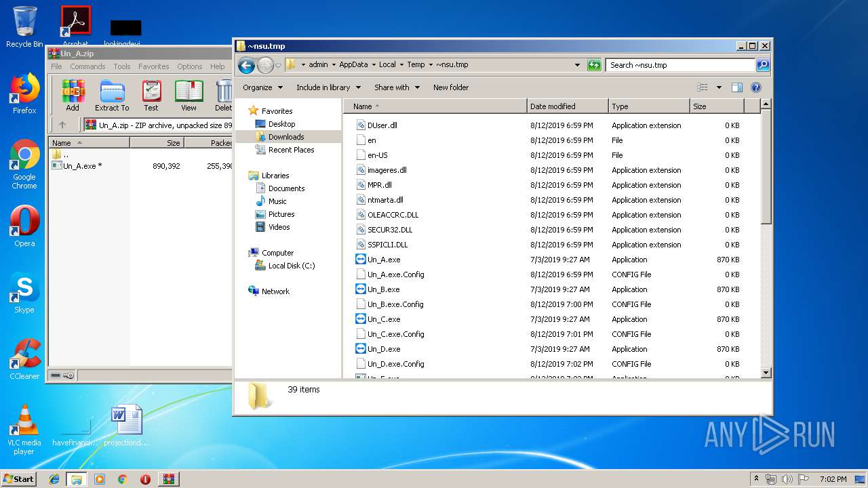Click the Temp breadcrumb in address bar
The image size is (868, 488).
coord(416,65)
